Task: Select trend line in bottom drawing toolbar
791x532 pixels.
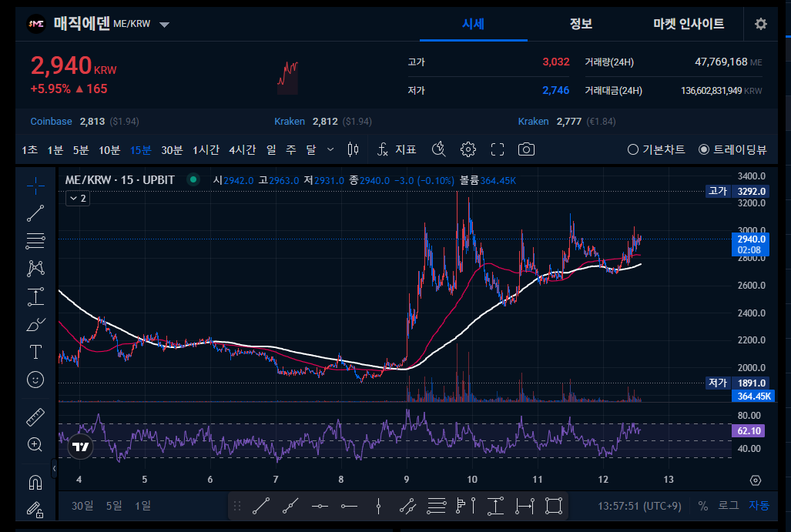Action: point(261,506)
